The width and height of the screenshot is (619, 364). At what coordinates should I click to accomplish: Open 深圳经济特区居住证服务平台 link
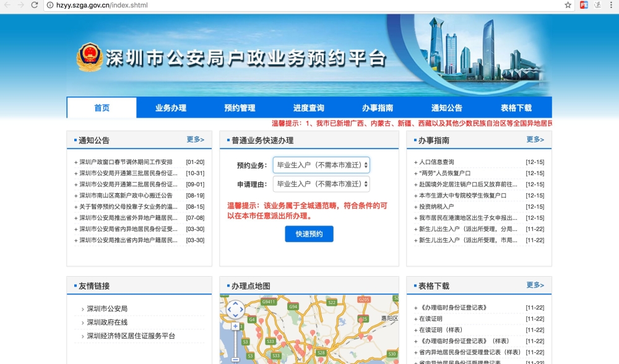point(131,336)
